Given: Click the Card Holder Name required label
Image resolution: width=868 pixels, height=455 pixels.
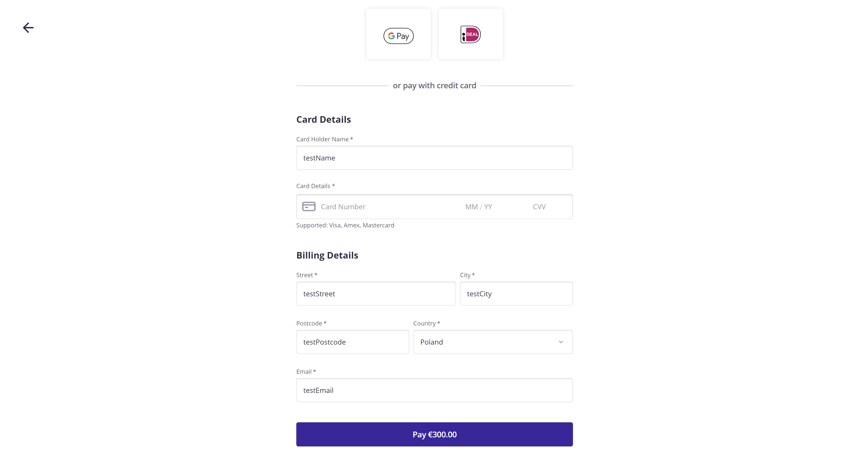Looking at the screenshot, I should (324, 139).
